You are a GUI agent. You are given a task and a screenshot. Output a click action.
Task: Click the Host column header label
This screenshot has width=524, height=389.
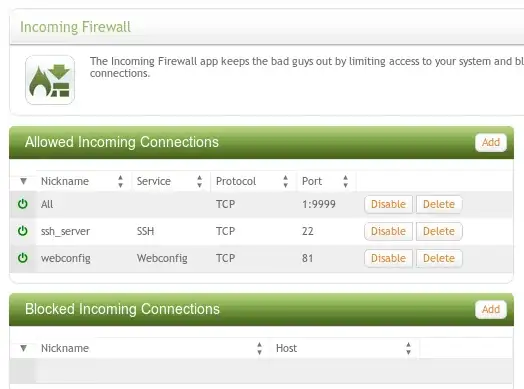286,348
